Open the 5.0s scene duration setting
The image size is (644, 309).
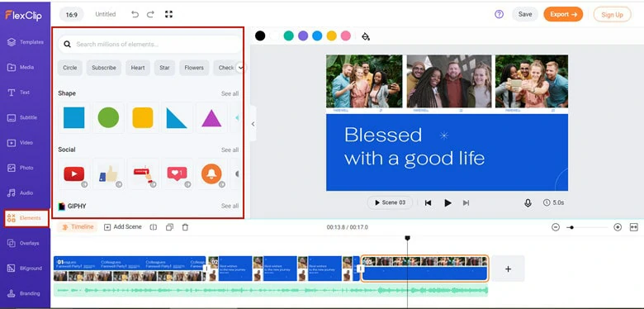click(x=553, y=202)
